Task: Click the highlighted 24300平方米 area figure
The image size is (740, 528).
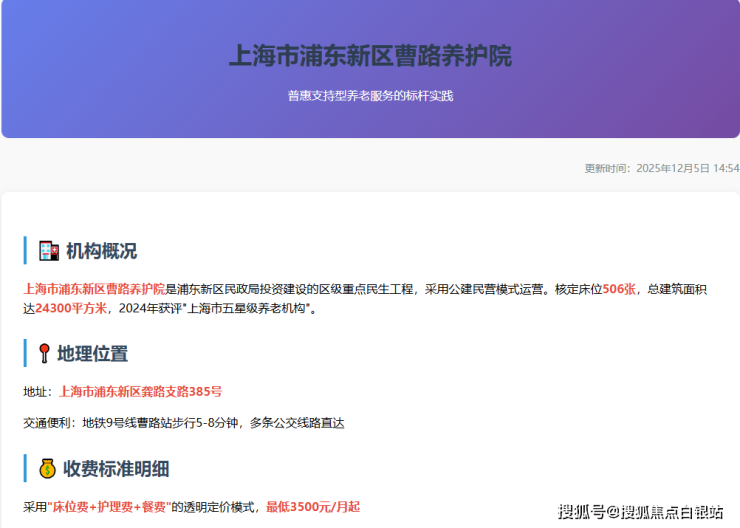Action: tap(71, 309)
